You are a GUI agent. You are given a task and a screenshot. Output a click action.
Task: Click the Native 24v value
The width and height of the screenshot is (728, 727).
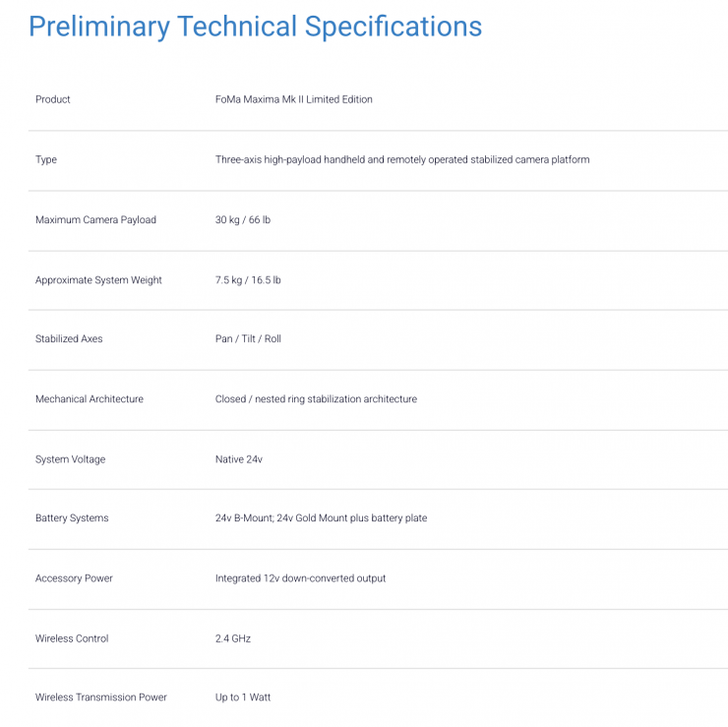(239, 459)
